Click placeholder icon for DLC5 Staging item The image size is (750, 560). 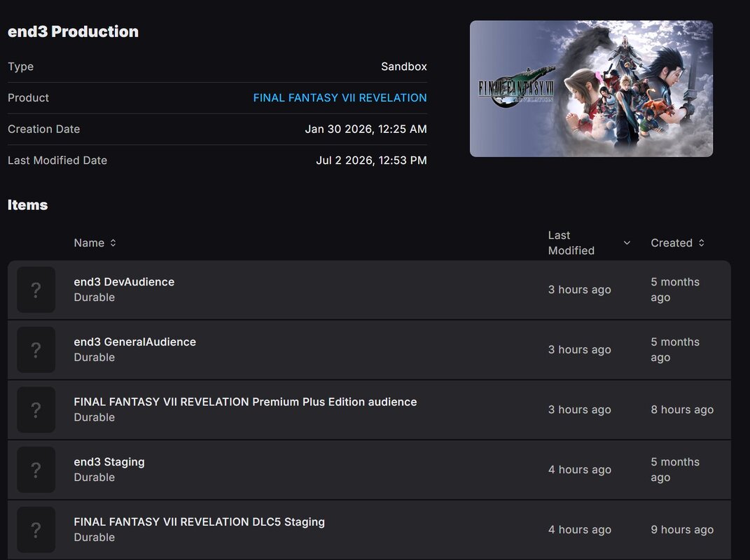[36, 530]
